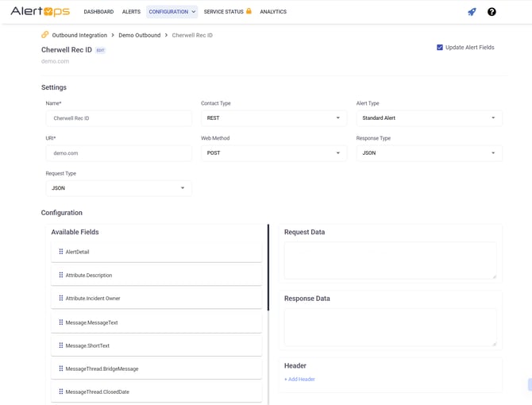Screen dimensions: 532x405
Task: Click the MessageThread.ClosedDate drag handle icon
Action: 61,391
